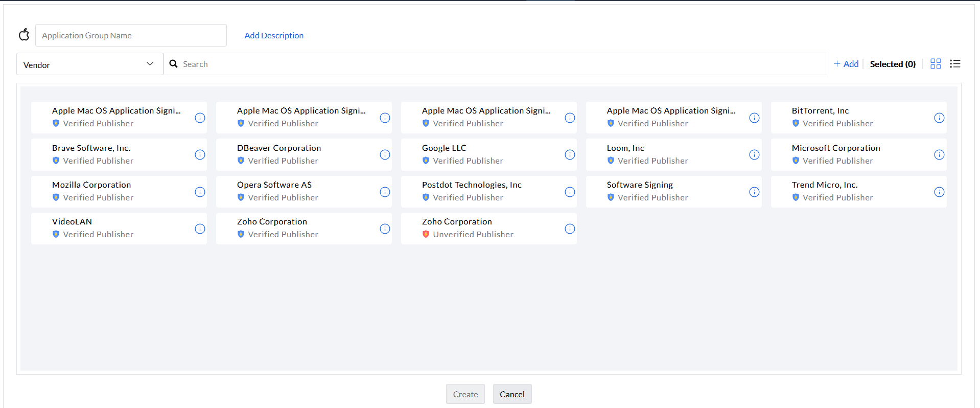
Task: Switch to list view layout
Action: coord(955,64)
